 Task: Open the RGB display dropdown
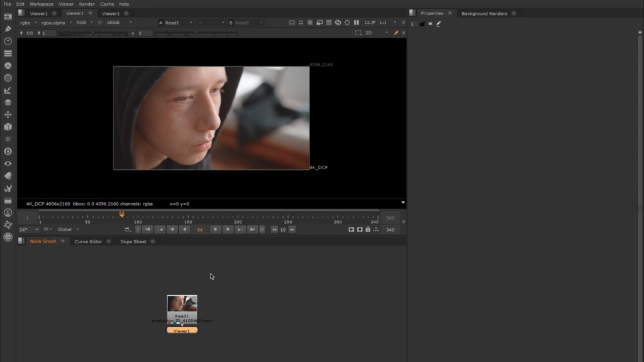tap(85, 23)
